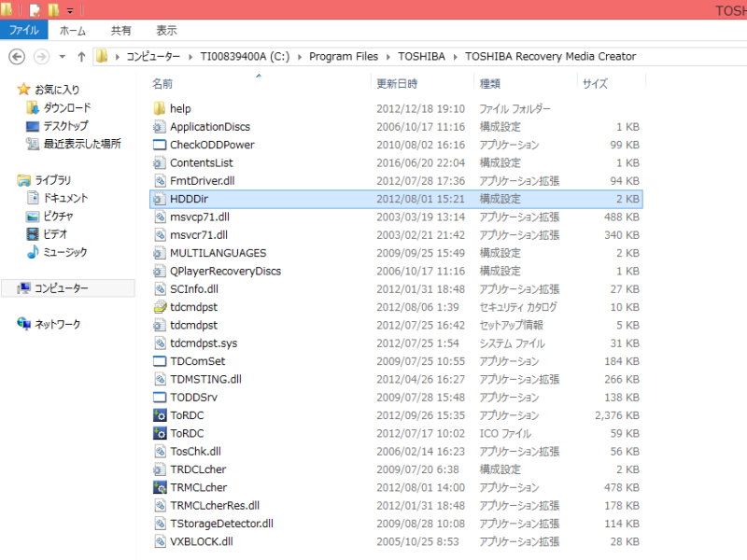
Task: Select the TDMSTING.dll file icon
Action: click(x=160, y=380)
